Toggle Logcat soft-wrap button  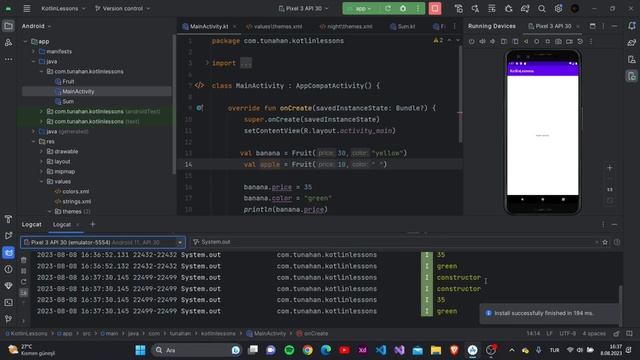[x=24, y=293]
